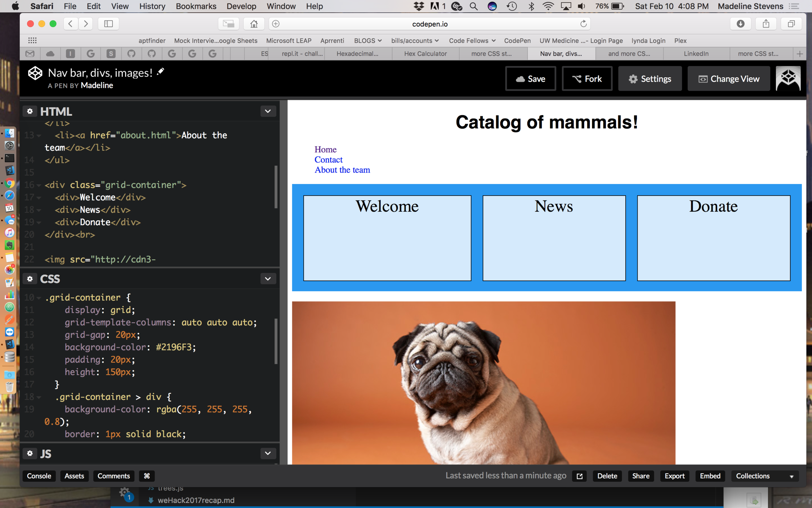Open Favorites grid icon in bookmarks bar
This screenshot has height=508, width=812.
pos(32,40)
